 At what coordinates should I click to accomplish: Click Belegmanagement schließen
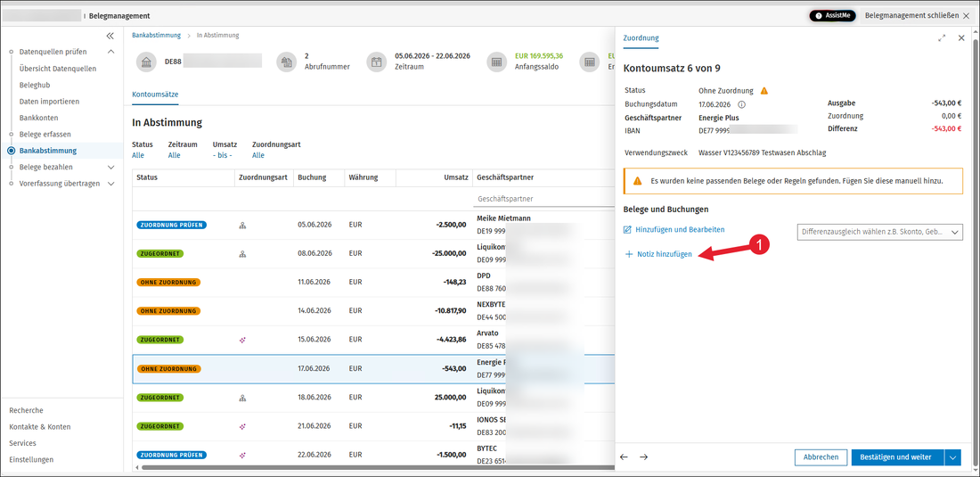pos(917,16)
